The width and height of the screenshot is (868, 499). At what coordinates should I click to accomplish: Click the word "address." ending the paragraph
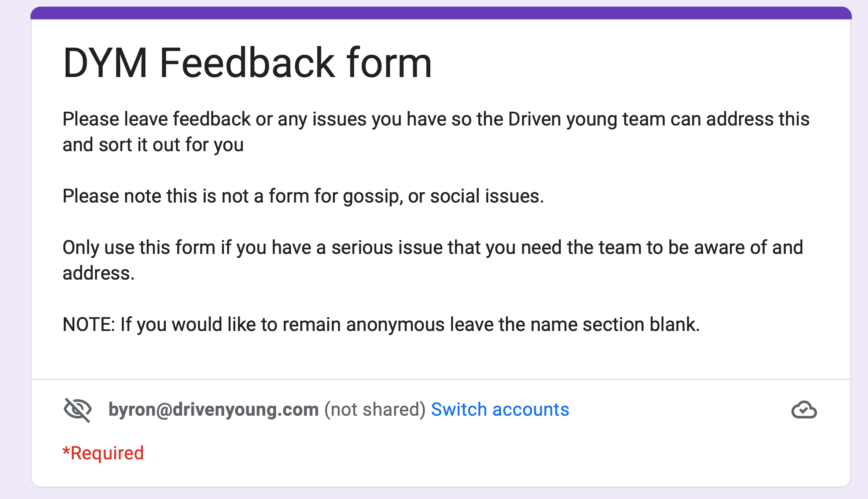(x=99, y=273)
